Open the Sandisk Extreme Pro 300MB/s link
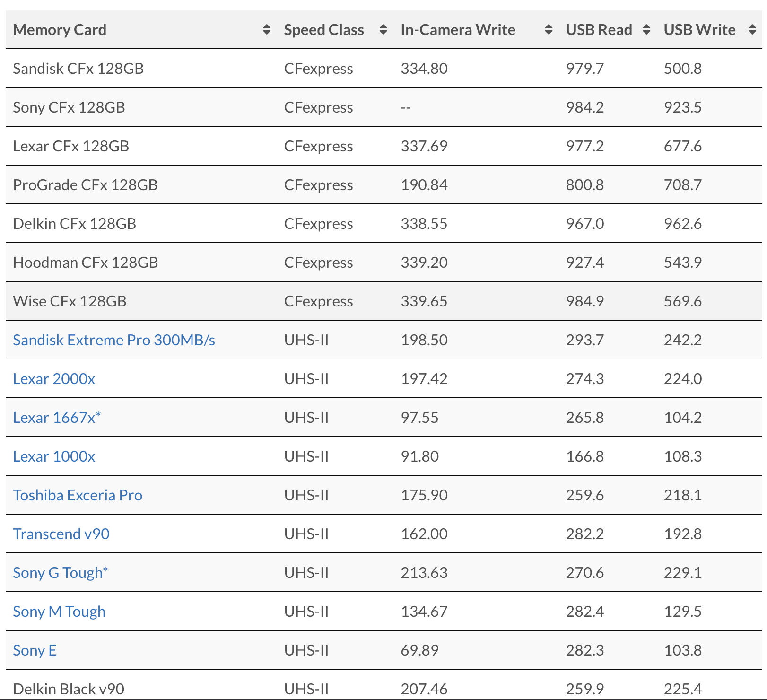 click(114, 340)
